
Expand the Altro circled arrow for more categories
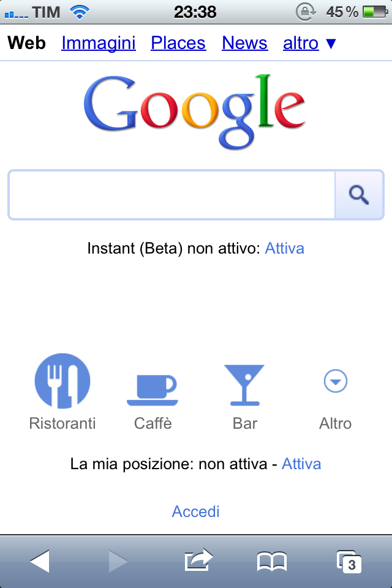point(336,381)
